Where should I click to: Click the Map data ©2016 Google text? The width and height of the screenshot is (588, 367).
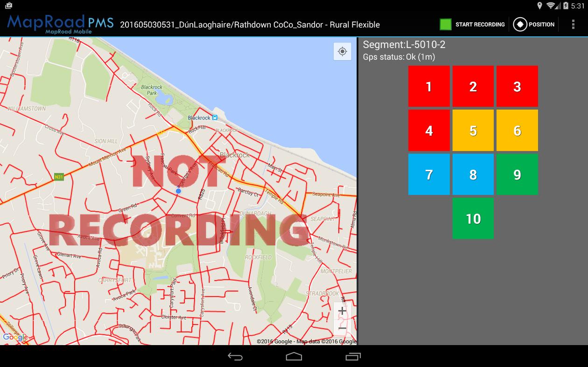pyautogui.click(x=326, y=341)
